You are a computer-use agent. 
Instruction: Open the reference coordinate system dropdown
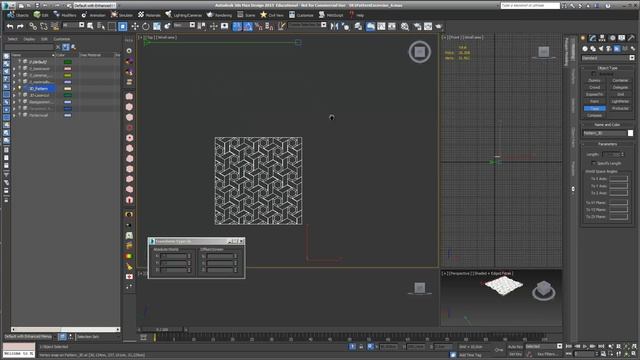[184, 25]
